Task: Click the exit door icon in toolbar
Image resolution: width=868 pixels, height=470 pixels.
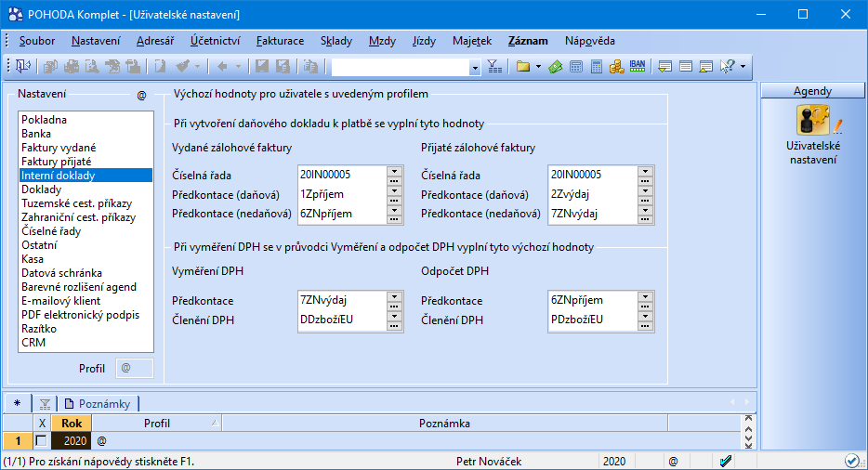Action: (21, 67)
